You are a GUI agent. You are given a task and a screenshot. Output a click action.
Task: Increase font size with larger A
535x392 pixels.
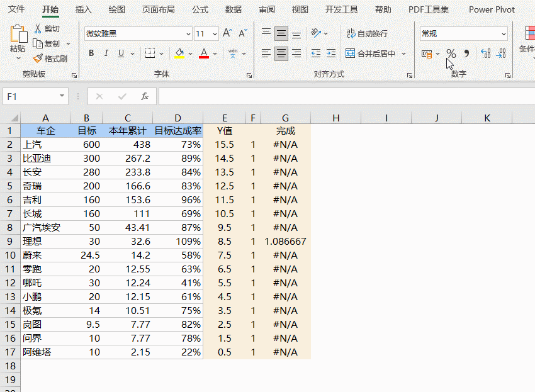coord(227,33)
